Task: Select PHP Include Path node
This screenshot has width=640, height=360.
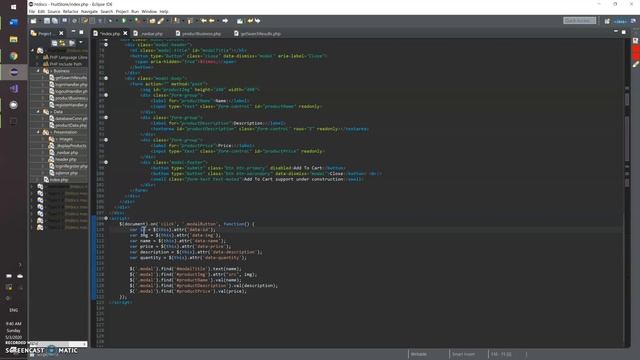Action: point(63,64)
